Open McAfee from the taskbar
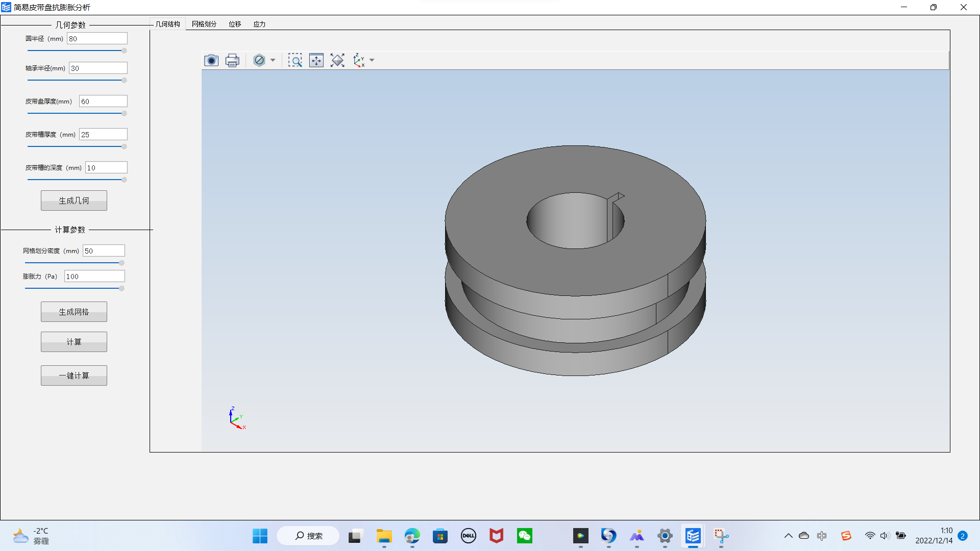The image size is (980, 551). tap(496, 536)
